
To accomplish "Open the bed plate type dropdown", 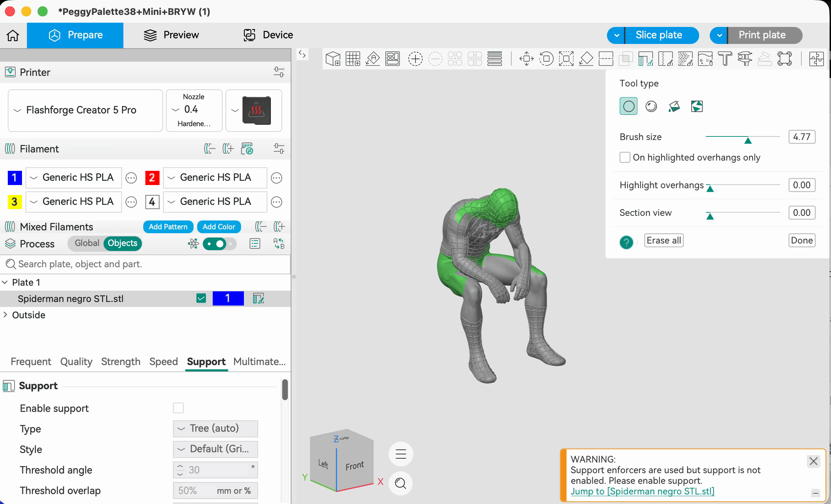I will (x=254, y=110).
